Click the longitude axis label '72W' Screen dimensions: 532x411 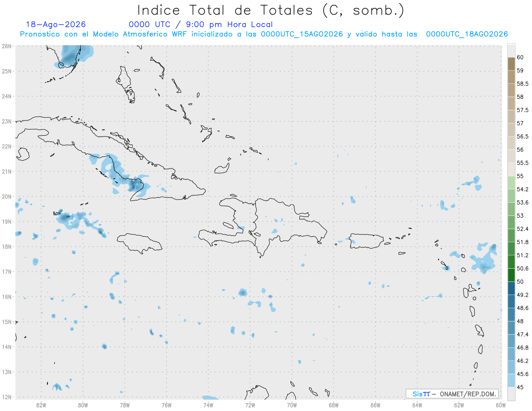[x=250, y=405]
